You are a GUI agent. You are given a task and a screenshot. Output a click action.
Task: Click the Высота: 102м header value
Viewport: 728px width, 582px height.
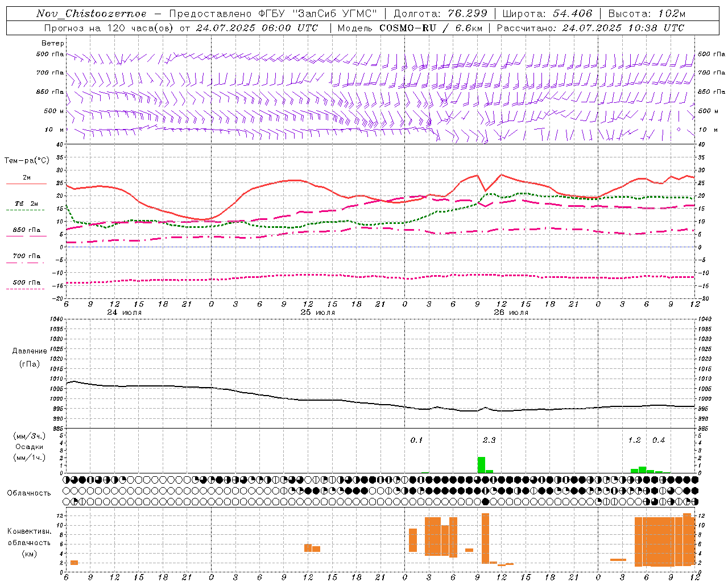(x=647, y=14)
